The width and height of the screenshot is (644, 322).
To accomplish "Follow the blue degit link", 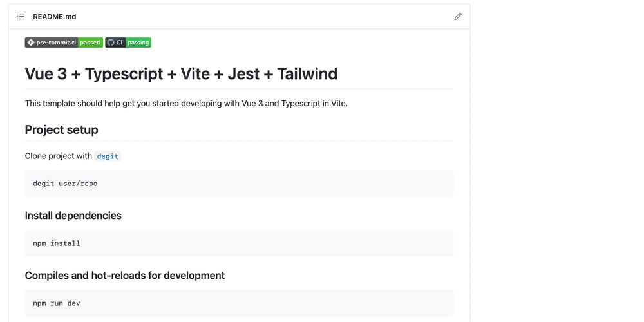I will click(108, 156).
